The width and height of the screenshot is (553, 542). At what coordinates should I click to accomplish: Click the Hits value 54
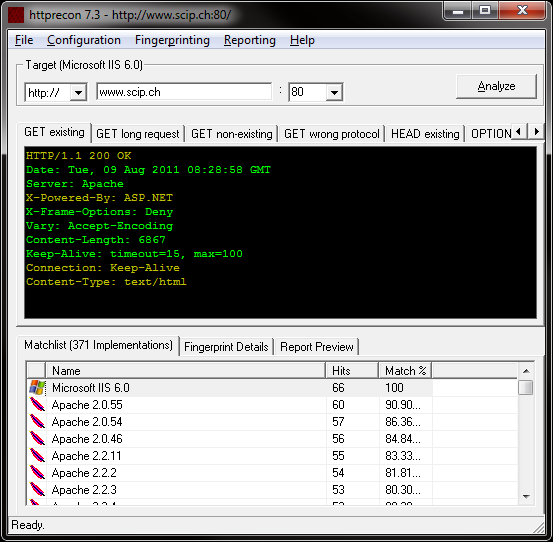338,473
